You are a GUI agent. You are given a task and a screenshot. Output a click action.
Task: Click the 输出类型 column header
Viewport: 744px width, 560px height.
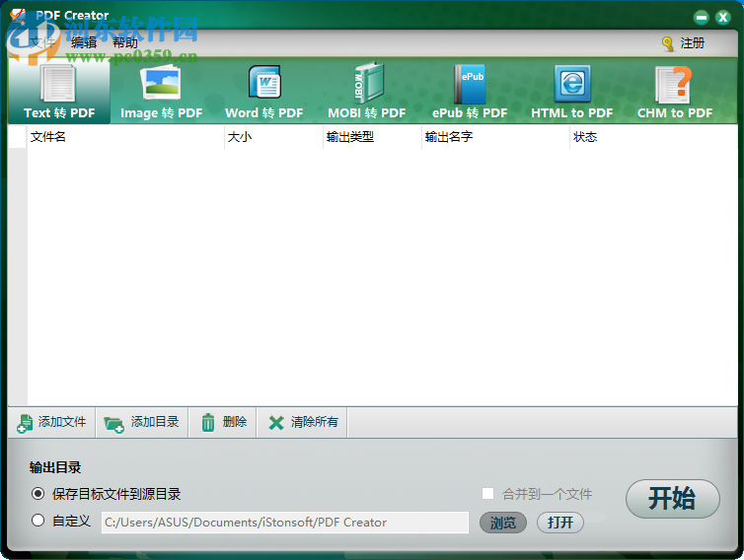(x=372, y=137)
